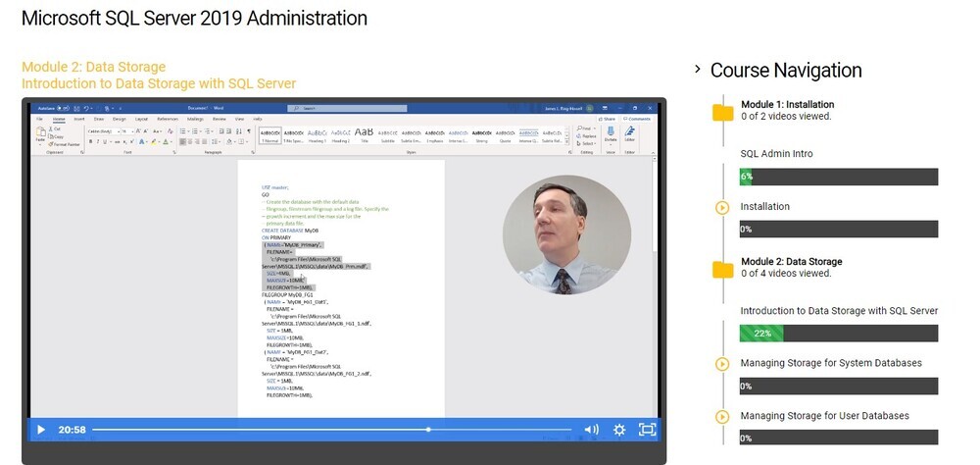Click the Word Search box
980x465 pixels.
pyautogui.click(x=347, y=108)
